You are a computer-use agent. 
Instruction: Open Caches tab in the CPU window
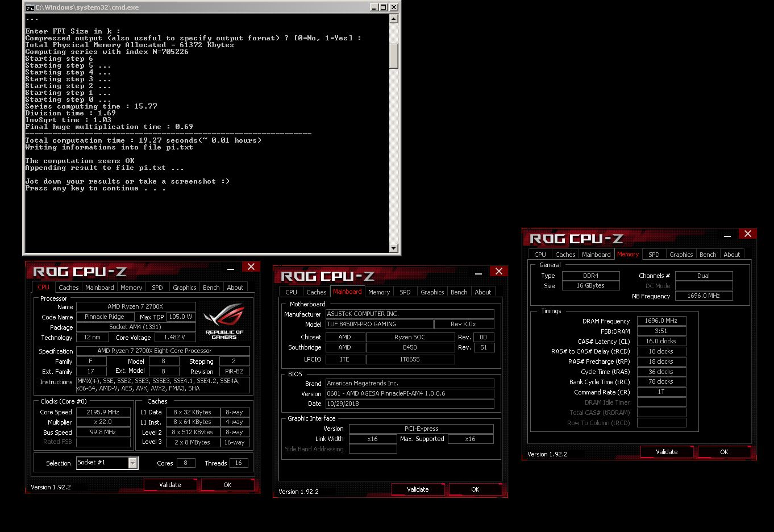pos(69,288)
